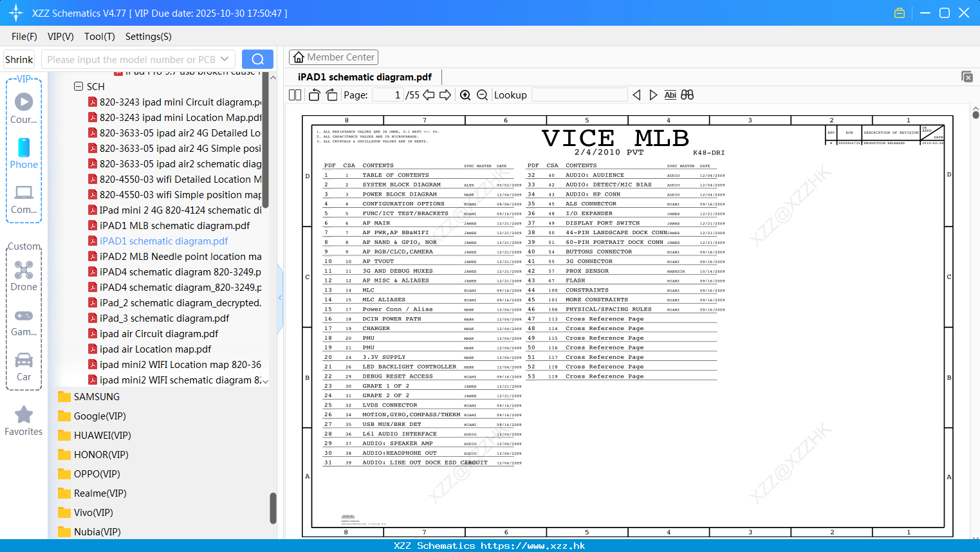Open 820-3243 ipad mini Circuit diagram file
Image resolution: width=980 pixels, height=552 pixels.
[175, 102]
